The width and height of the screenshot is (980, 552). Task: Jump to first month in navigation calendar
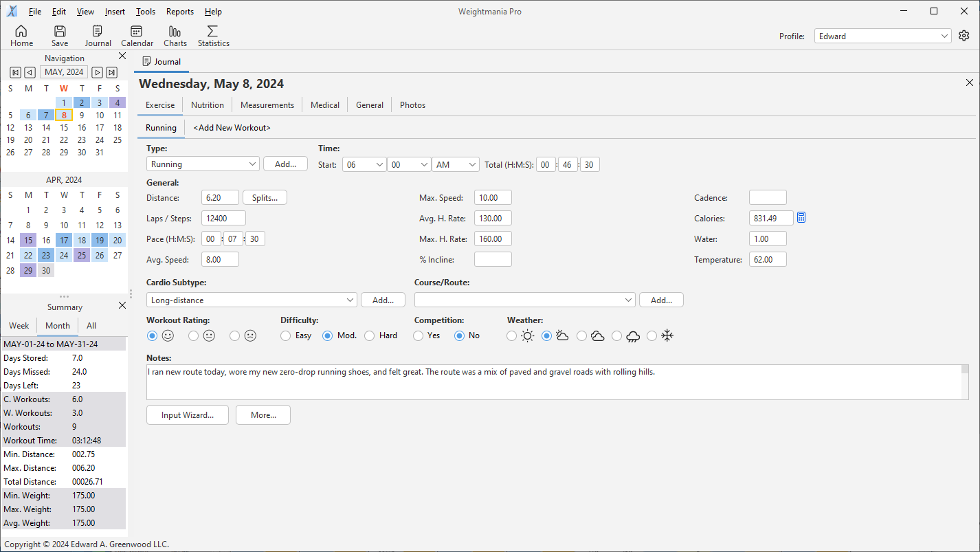15,72
